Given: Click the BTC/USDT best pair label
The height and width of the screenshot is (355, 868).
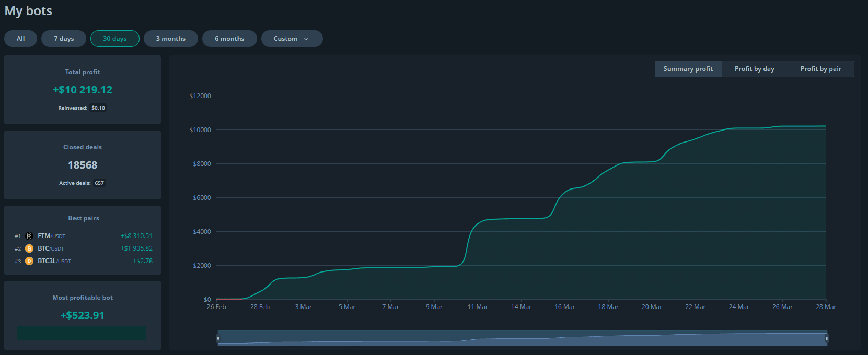Looking at the screenshot, I should 51,249.
